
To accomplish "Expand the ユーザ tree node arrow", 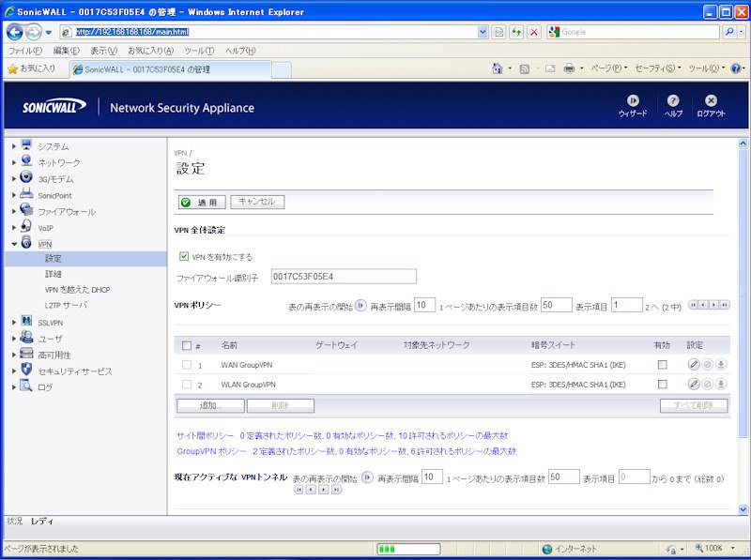I will [14, 339].
